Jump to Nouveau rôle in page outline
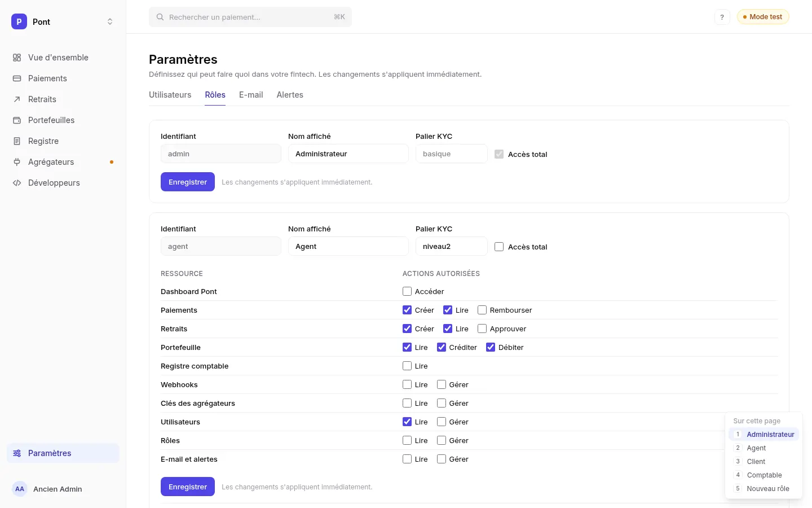 pos(764,489)
